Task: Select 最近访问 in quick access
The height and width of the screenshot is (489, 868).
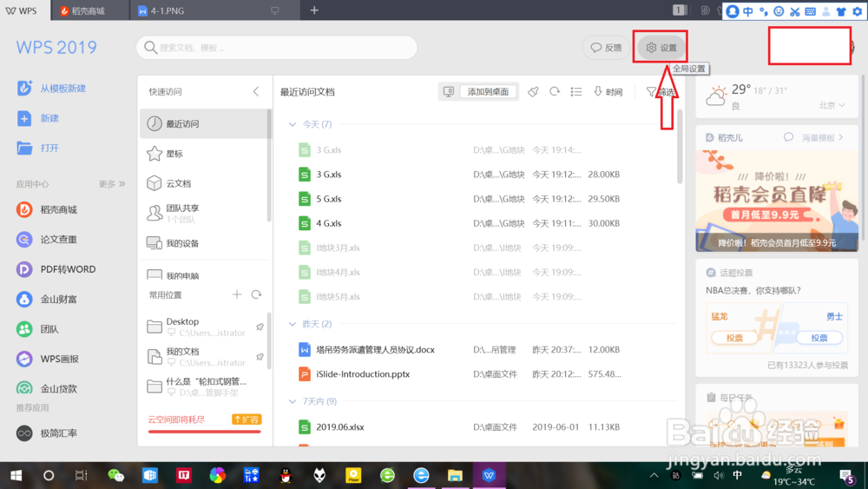Action: point(204,123)
